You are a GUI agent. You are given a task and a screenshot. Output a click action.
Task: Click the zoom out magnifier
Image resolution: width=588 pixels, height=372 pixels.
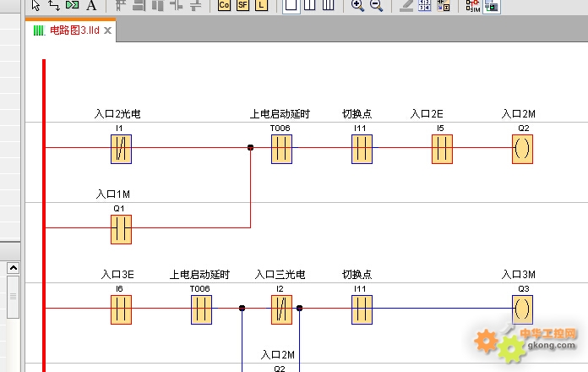tap(376, 5)
